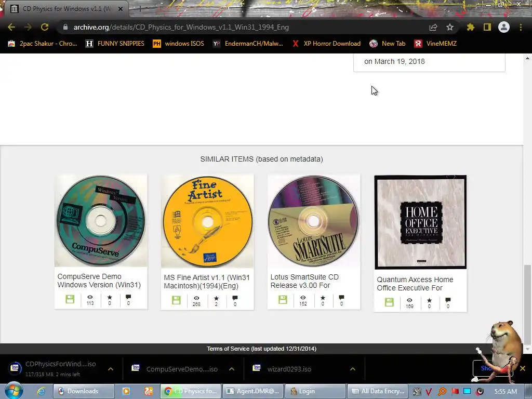Open the Terms of Service link
This screenshot has width=532, height=399.
coord(262,349)
